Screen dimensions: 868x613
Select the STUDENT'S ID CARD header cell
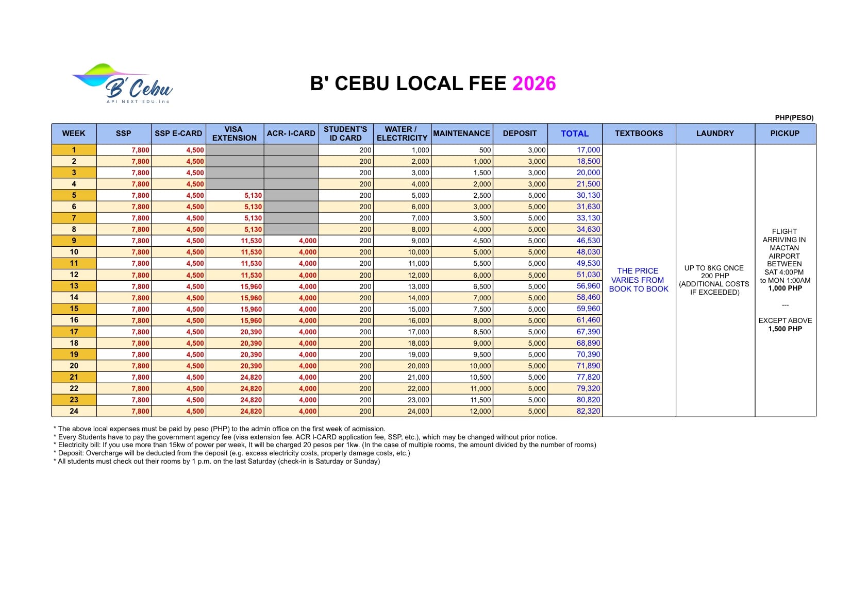coord(345,133)
